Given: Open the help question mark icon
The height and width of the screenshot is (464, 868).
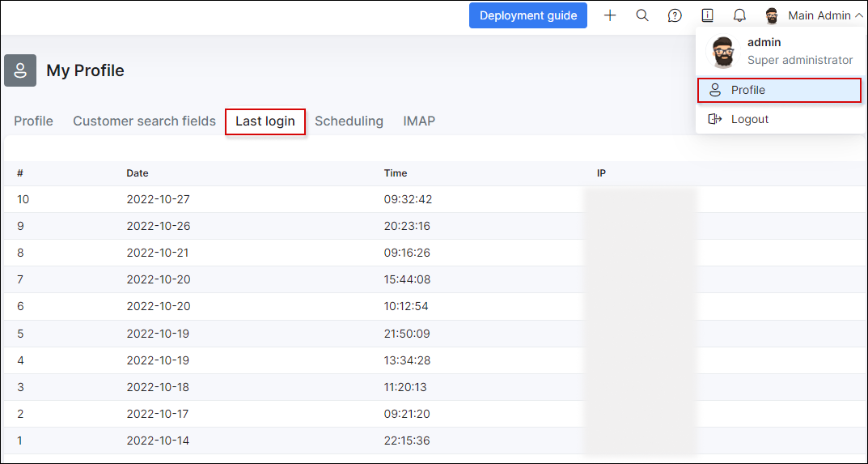Looking at the screenshot, I should click(675, 15).
